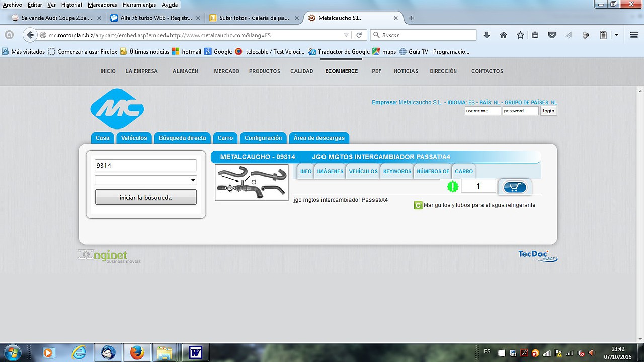Open the product INFO tab
The width and height of the screenshot is (644, 362).
[306, 171]
